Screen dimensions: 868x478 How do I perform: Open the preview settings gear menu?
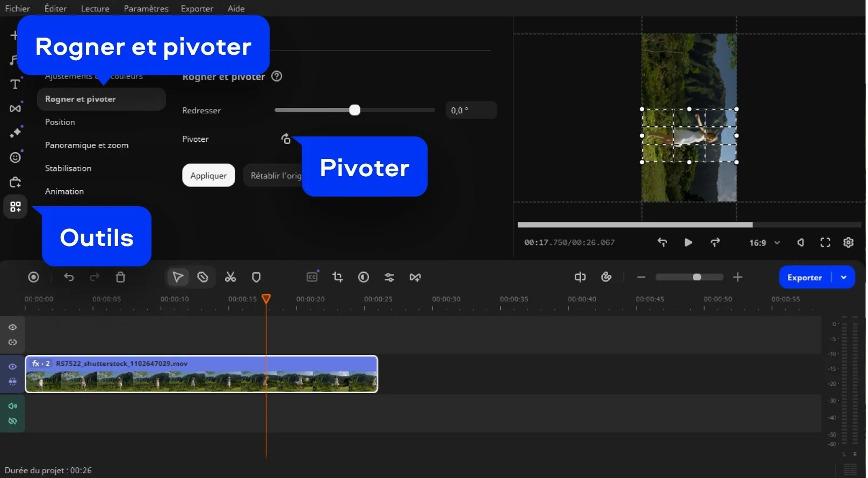click(848, 243)
